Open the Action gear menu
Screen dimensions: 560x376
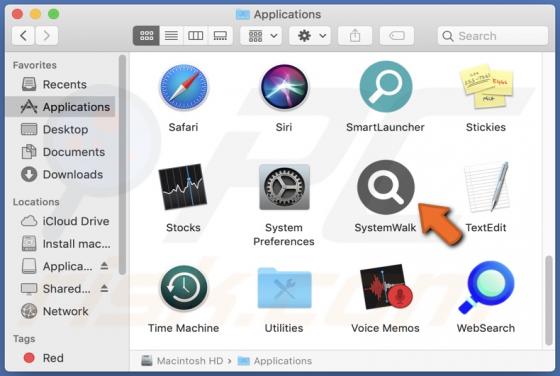click(310, 36)
